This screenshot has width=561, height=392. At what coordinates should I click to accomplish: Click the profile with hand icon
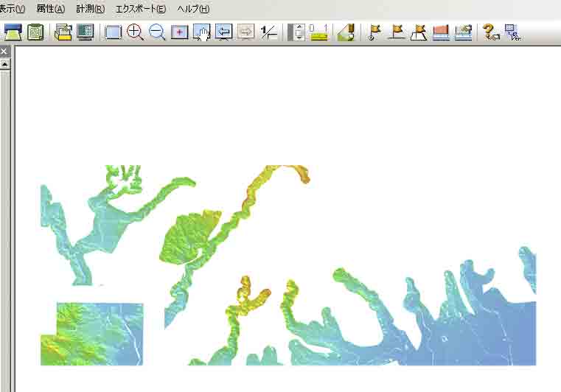pos(464,32)
